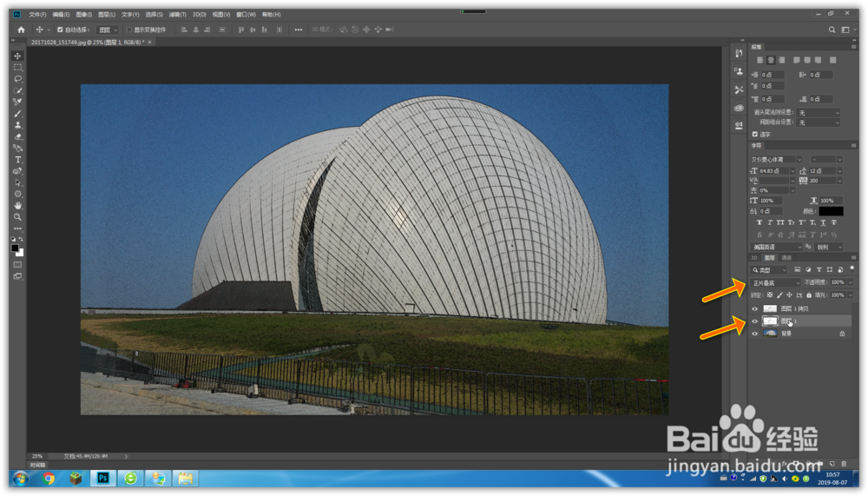This screenshot has height=496, width=868.
Task: Open the 编辑(E) menu
Action: 61,15
